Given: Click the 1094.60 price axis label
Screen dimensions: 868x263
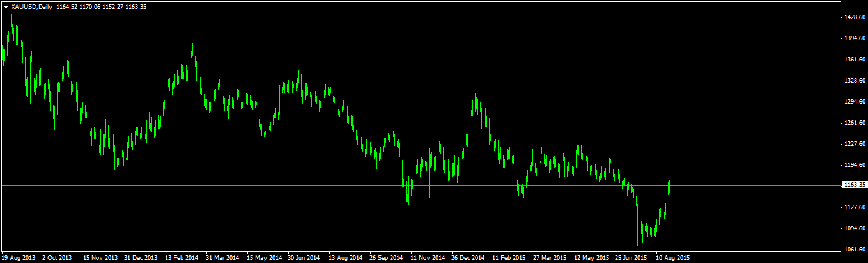Looking at the screenshot, I should coord(855,228).
